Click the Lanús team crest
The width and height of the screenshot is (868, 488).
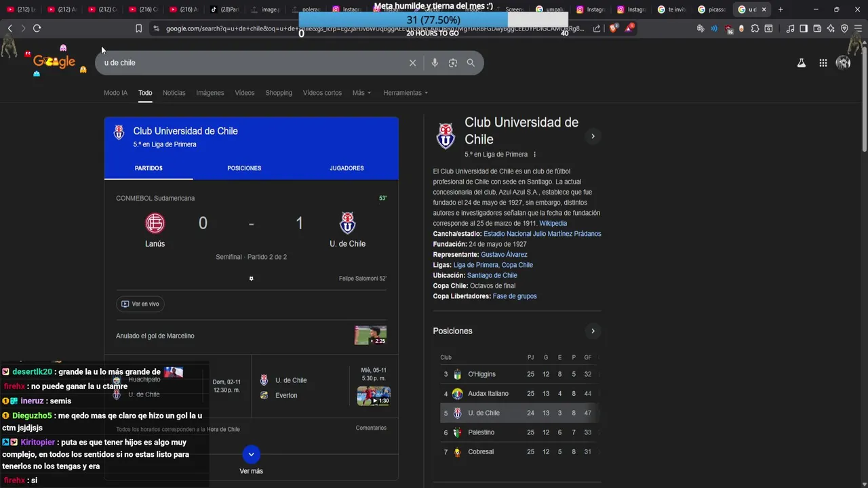[x=155, y=223]
